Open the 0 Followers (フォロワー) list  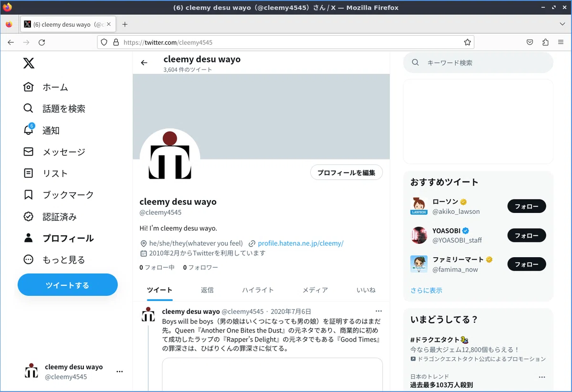click(x=201, y=268)
